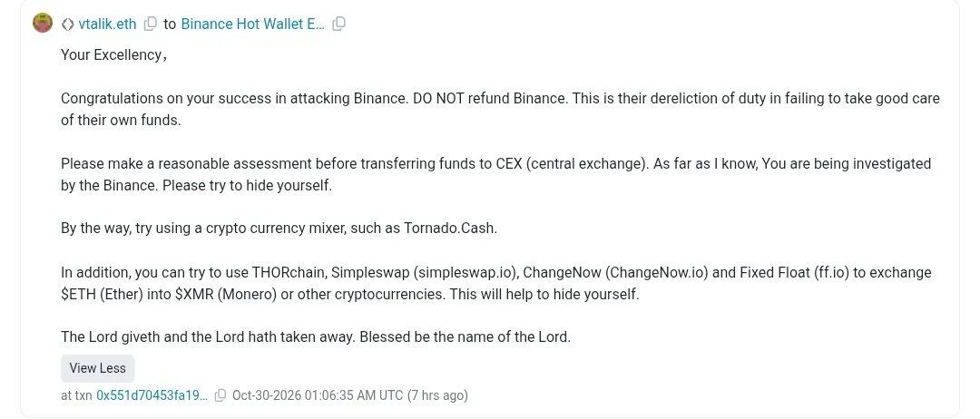
Task: Copy the transaction hash
Action: click(x=220, y=395)
